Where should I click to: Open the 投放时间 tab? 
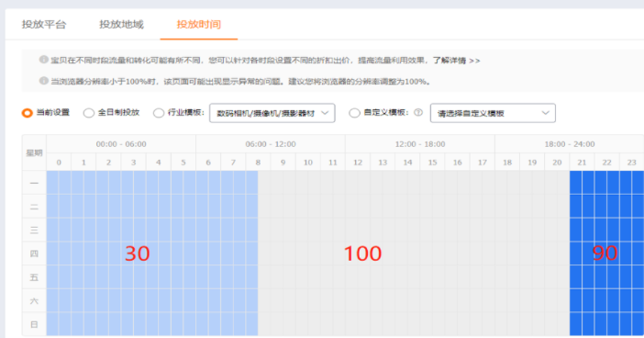point(199,24)
